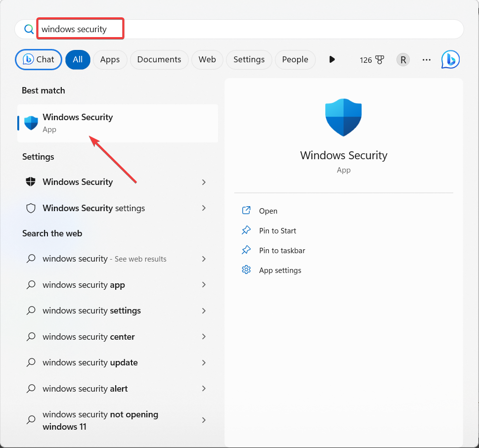
Task: Expand chevron for windows security center
Action: point(204,337)
